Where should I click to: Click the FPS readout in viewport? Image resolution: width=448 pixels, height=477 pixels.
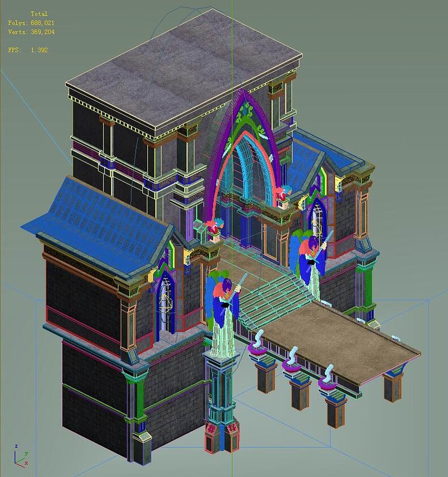tap(28, 50)
